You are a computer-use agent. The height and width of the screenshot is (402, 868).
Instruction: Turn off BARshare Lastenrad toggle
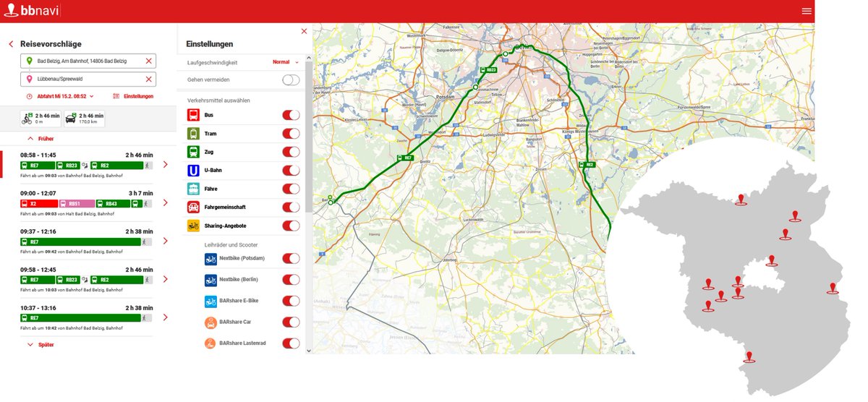pos(291,343)
